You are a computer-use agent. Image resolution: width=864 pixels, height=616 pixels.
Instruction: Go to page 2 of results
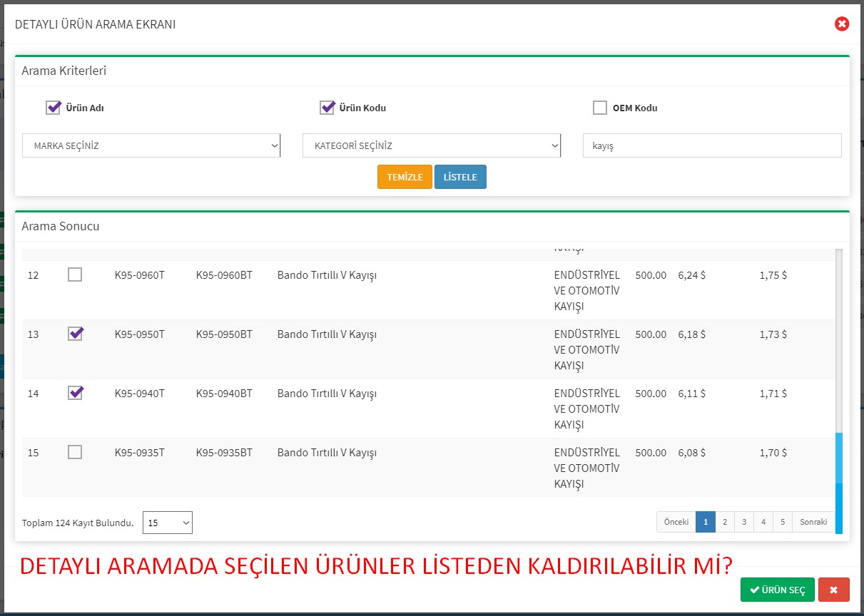point(725,522)
